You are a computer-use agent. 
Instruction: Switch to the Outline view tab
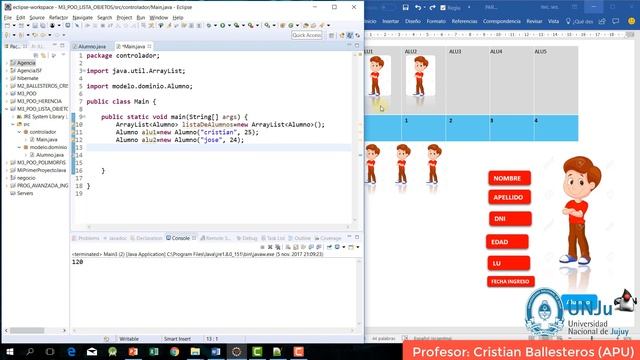click(x=300, y=238)
